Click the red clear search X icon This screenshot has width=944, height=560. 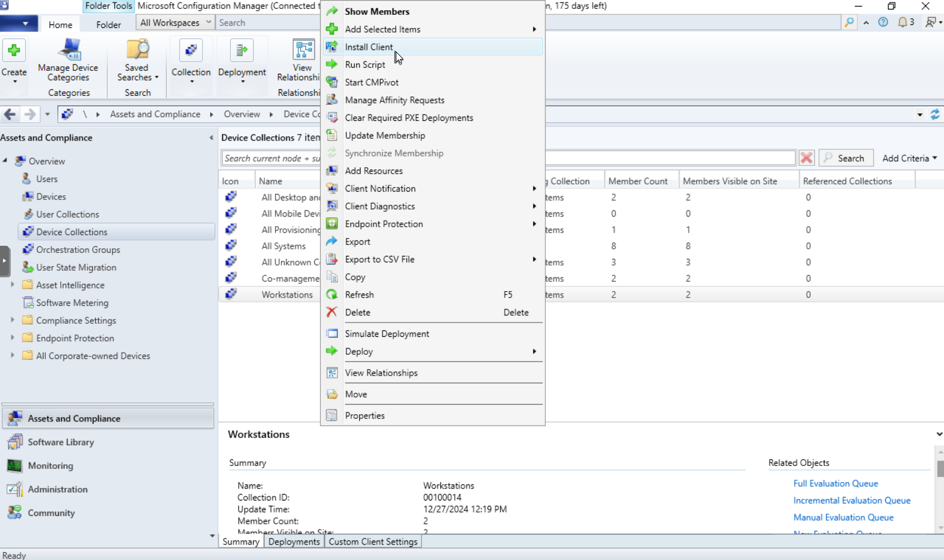[x=807, y=158]
